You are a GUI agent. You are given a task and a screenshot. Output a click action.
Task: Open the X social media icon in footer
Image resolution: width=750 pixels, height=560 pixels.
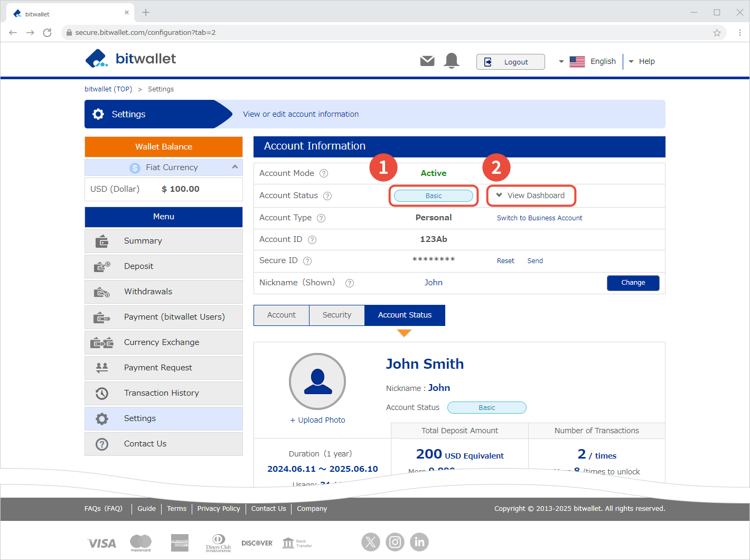370,542
